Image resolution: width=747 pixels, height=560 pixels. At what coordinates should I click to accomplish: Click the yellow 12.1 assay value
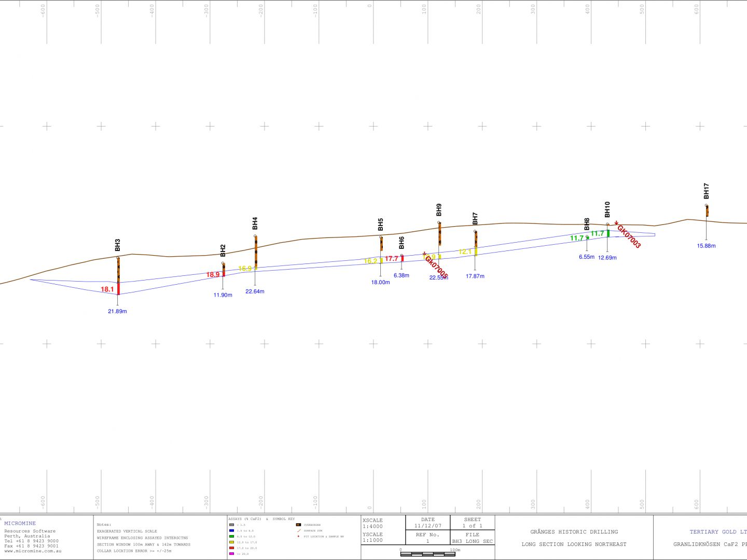[x=465, y=252]
